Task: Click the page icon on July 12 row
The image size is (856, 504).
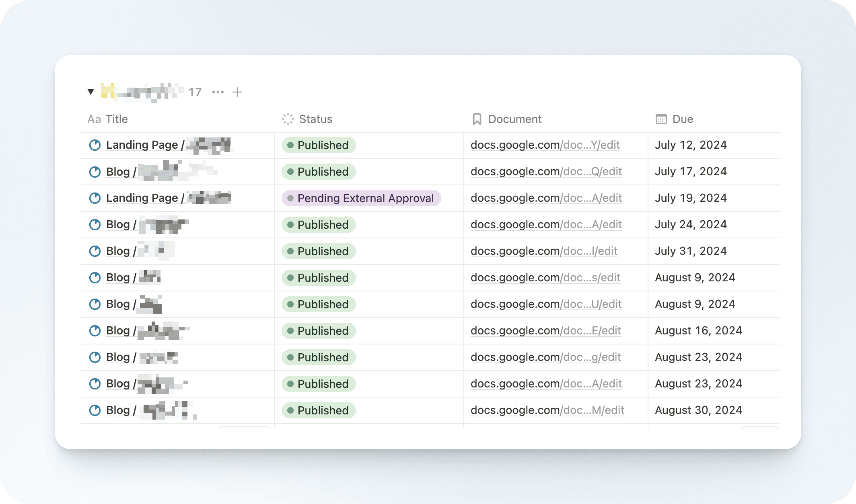Action: [x=95, y=145]
